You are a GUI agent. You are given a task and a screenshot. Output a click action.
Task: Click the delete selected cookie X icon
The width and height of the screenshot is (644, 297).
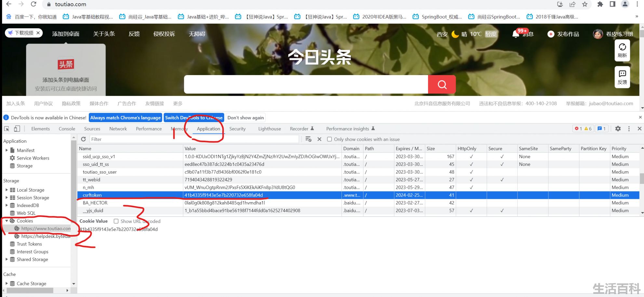coord(319,139)
